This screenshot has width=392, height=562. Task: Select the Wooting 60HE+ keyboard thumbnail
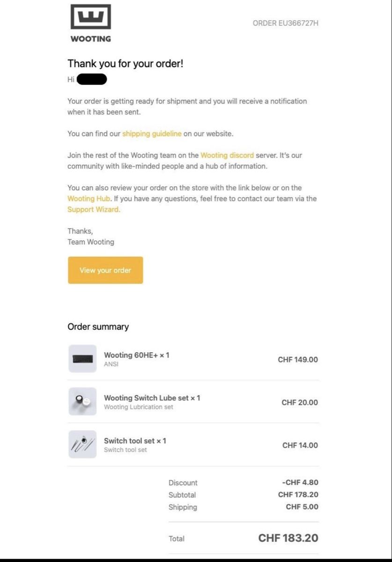click(x=82, y=359)
